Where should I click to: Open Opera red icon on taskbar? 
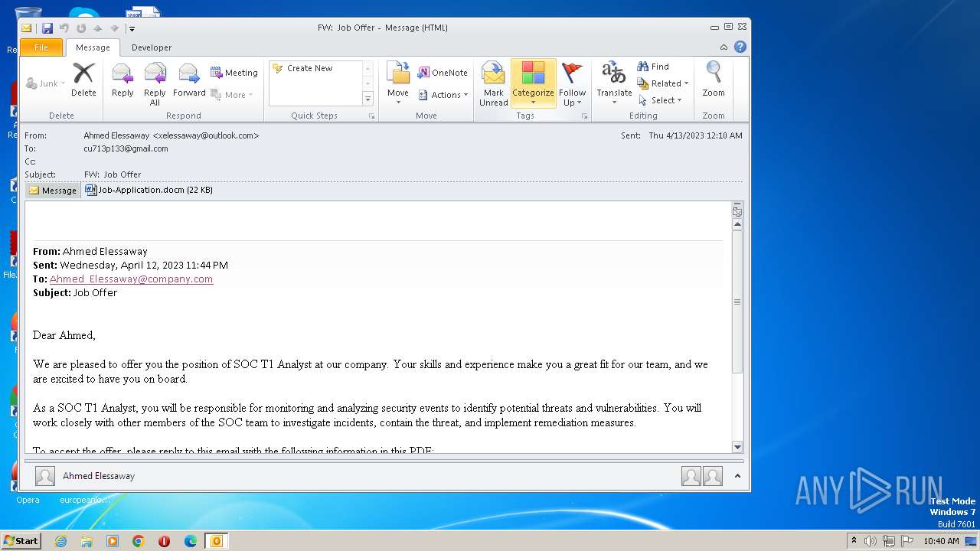pyautogui.click(x=164, y=541)
